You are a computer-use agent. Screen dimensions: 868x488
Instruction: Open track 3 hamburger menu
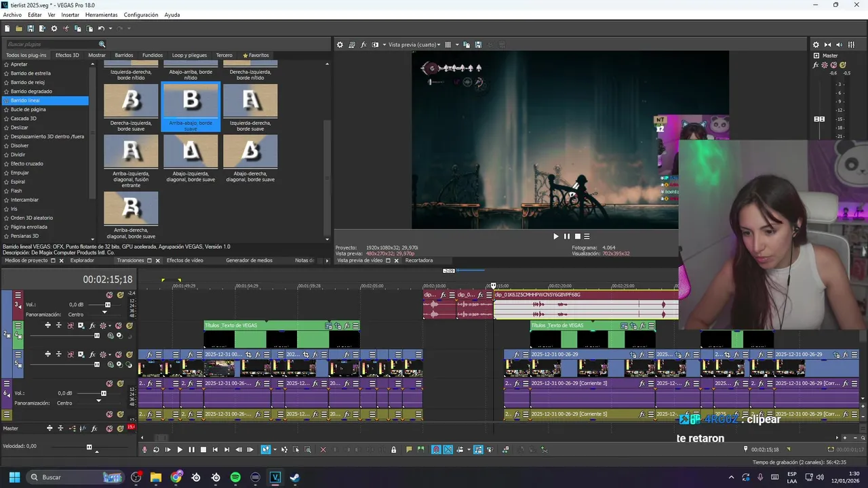(18, 295)
